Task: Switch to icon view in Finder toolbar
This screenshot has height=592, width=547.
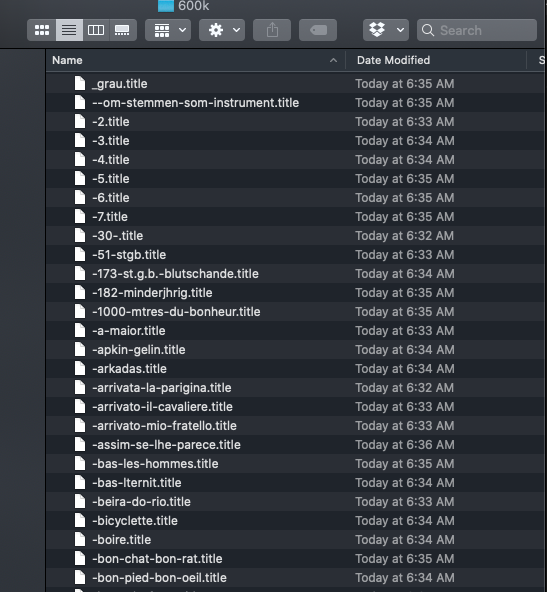Action: coord(42,30)
